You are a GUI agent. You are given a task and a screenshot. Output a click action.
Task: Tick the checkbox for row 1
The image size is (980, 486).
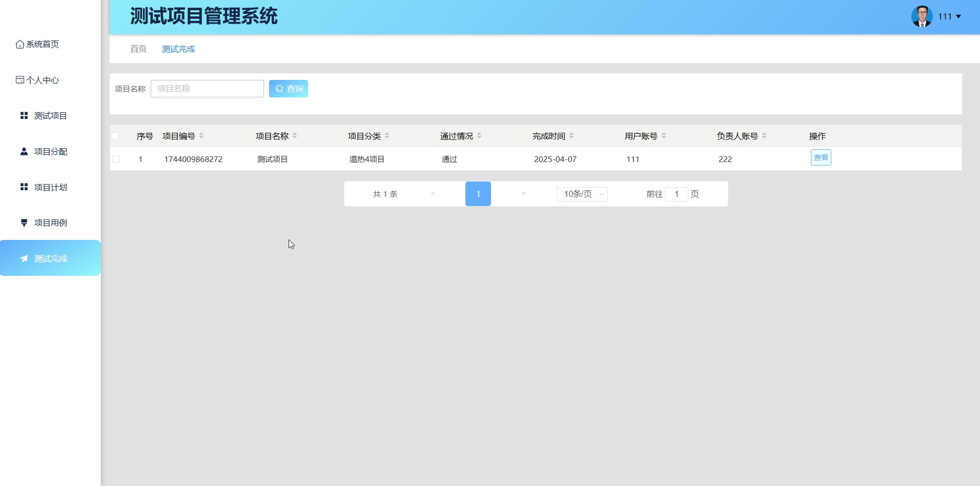click(116, 159)
